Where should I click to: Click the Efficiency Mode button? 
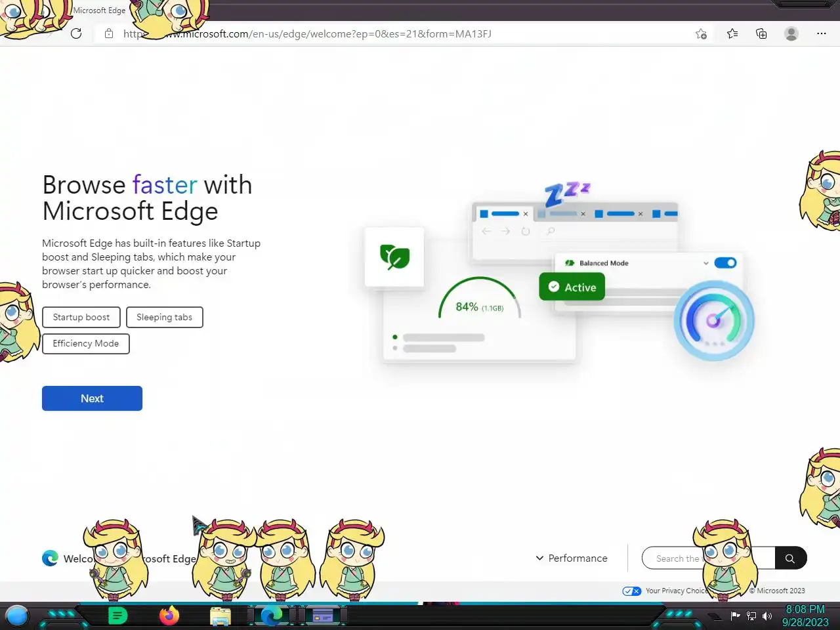[x=86, y=343]
